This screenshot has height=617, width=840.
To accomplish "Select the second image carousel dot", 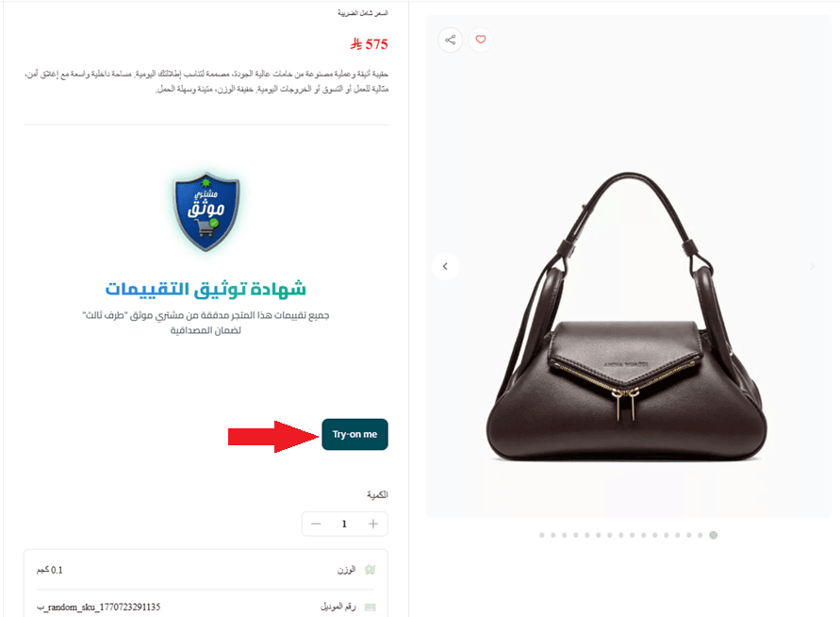I will [x=553, y=535].
